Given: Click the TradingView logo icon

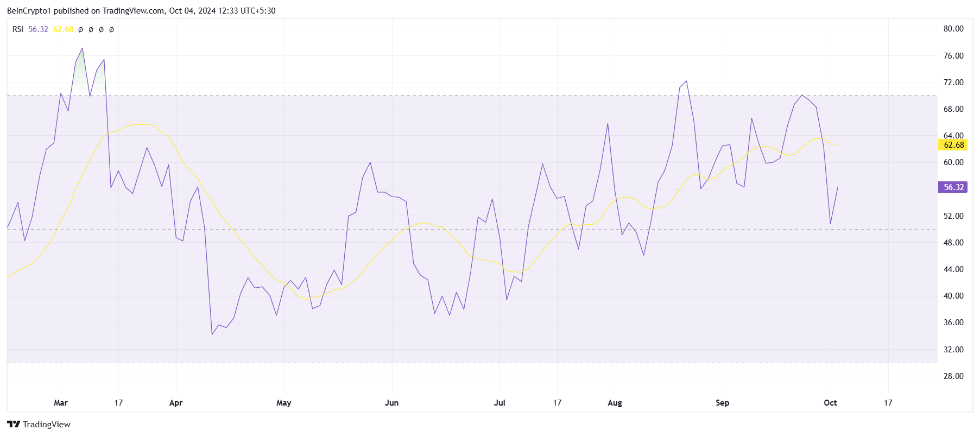Looking at the screenshot, I should click(14, 424).
